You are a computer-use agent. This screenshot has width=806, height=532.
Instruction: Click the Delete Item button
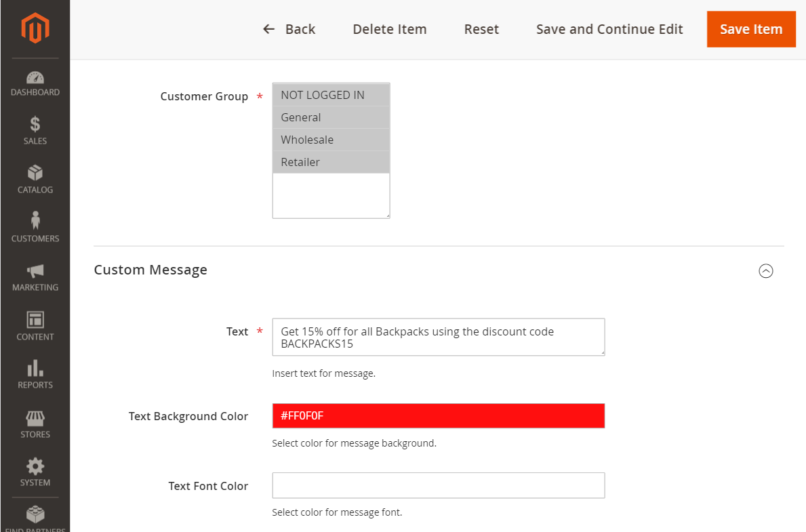(x=390, y=29)
